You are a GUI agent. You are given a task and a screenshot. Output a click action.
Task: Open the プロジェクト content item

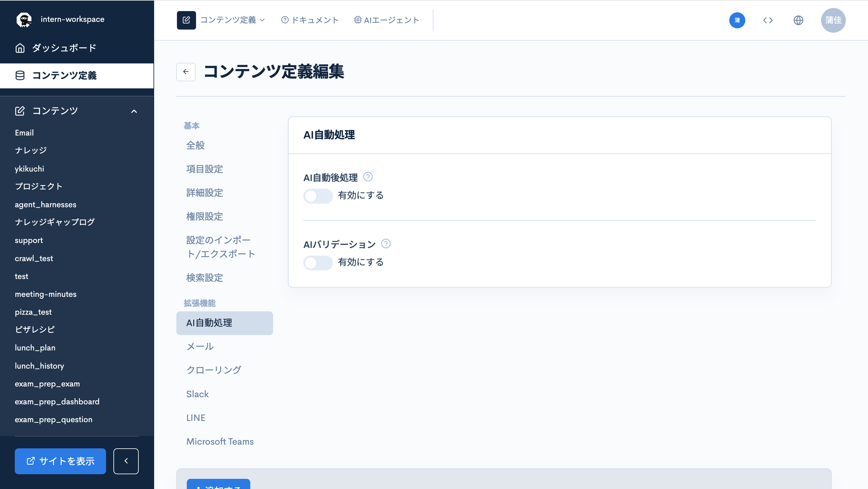pos(39,186)
